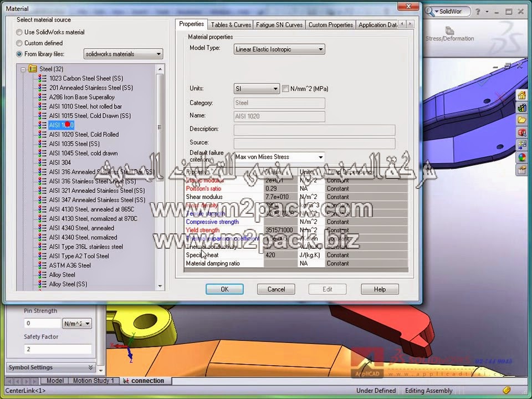Open the Model Type dropdown

279,49
